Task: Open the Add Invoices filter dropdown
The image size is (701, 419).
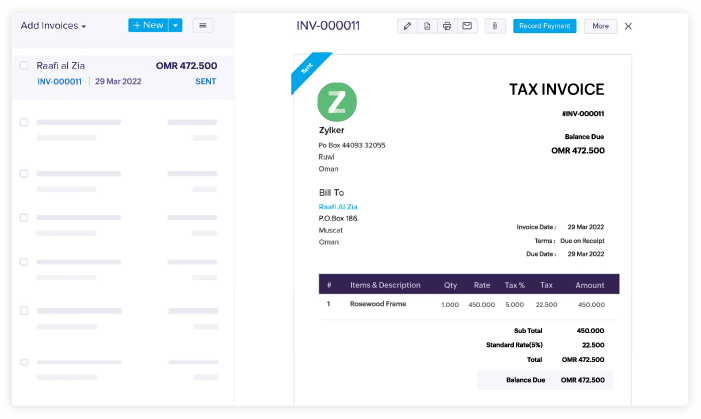Action: point(53,25)
